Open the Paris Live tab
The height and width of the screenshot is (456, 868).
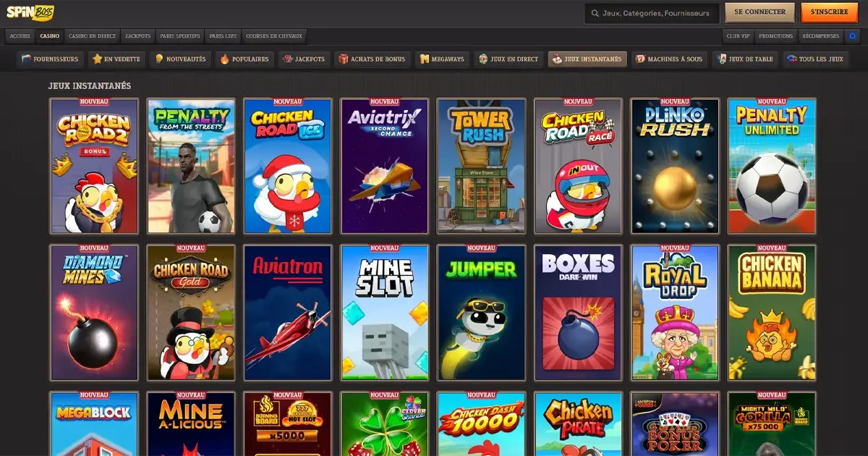(x=223, y=36)
